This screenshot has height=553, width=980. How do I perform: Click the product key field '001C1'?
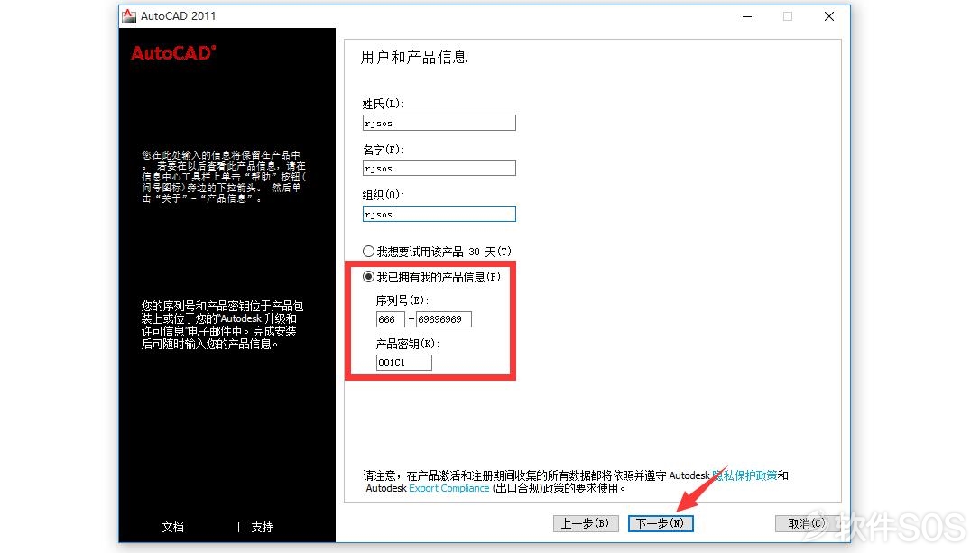point(403,363)
